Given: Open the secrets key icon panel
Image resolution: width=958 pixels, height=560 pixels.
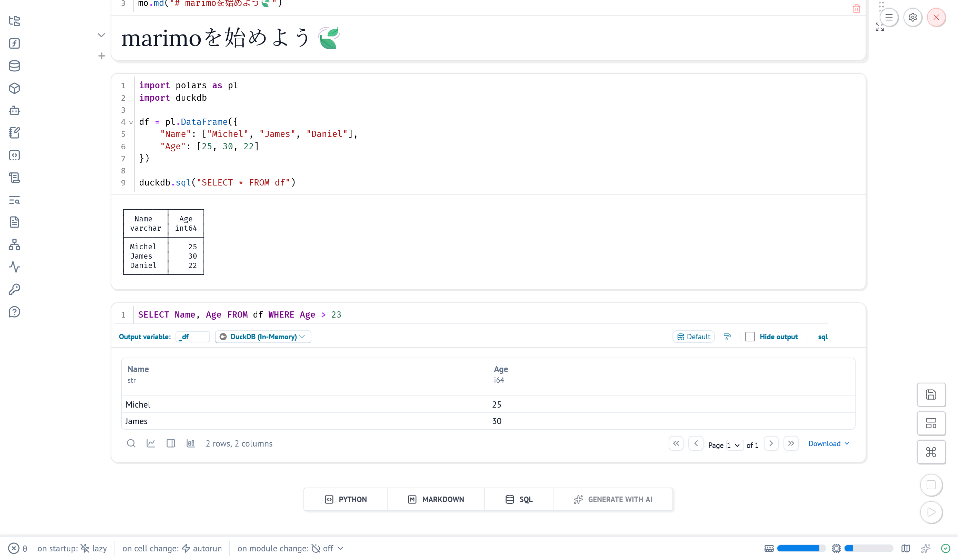Looking at the screenshot, I should 14,289.
